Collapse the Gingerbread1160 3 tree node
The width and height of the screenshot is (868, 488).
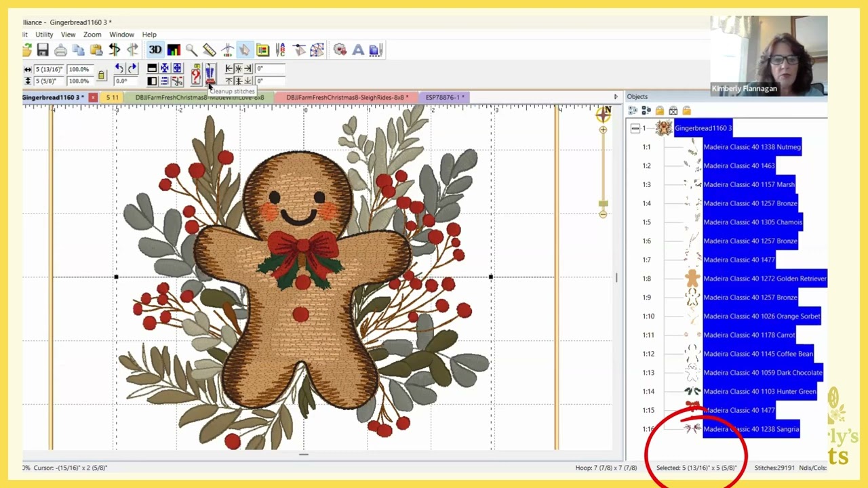pyautogui.click(x=635, y=128)
